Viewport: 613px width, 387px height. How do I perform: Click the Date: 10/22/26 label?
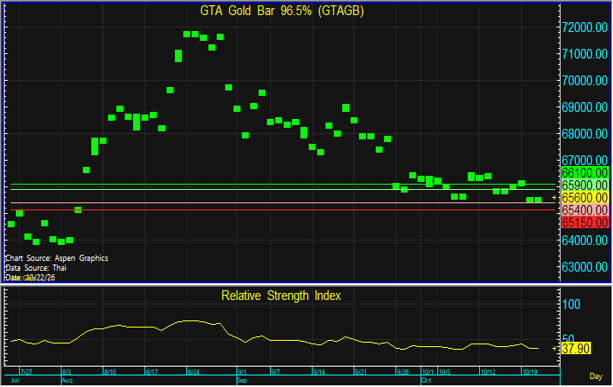(30, 278)
